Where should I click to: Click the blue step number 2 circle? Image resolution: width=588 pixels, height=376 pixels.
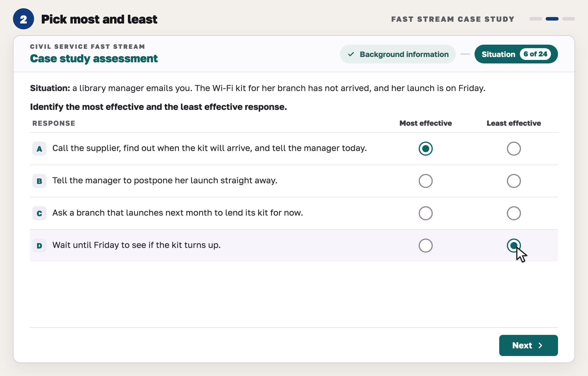coord(24,19)
